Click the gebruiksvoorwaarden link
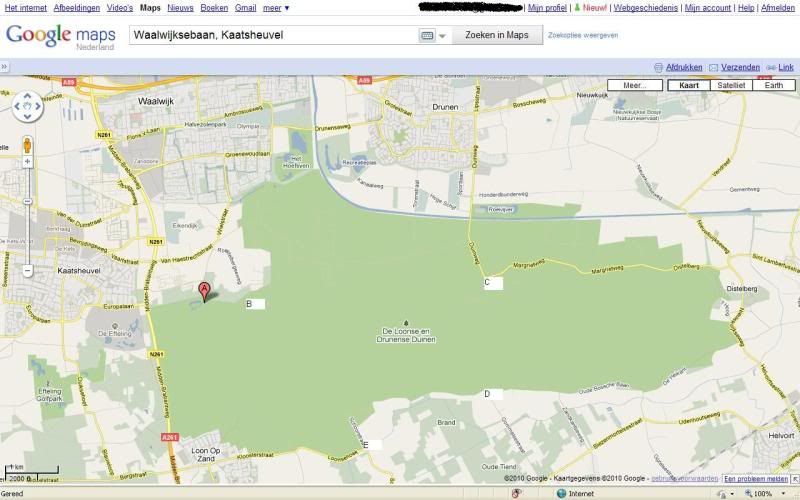The height and width of the screenshot is (500, 800). pyautogui.click(x=684, y=479)
